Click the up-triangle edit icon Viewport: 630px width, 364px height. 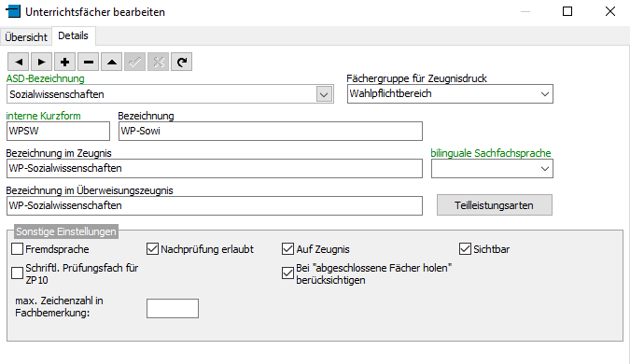pyautogui.click(x=112, y=62)
